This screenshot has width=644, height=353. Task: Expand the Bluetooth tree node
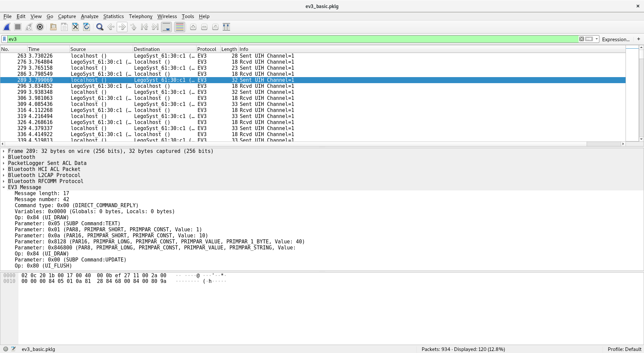pyautogui.click(x=4, y=157)
